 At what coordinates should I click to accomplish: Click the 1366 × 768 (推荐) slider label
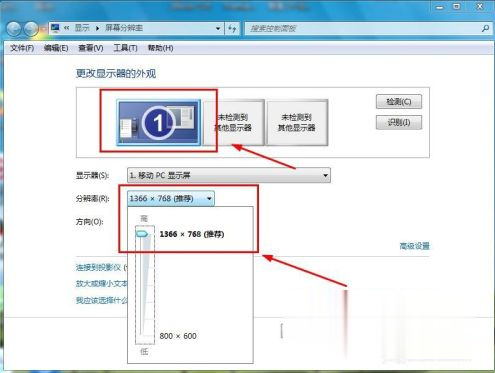point(192,234)
